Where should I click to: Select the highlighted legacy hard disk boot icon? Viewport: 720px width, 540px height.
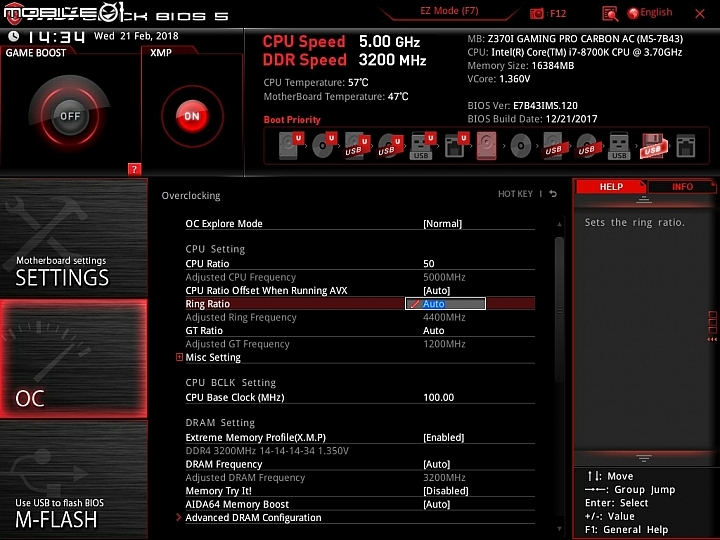[x=487, y=146]
